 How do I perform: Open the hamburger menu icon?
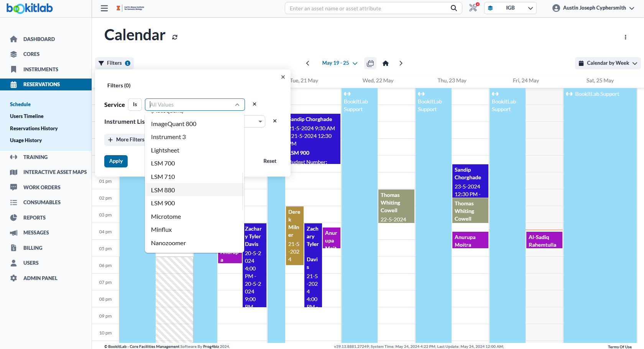pyautogui.click(x=104, y=8)
